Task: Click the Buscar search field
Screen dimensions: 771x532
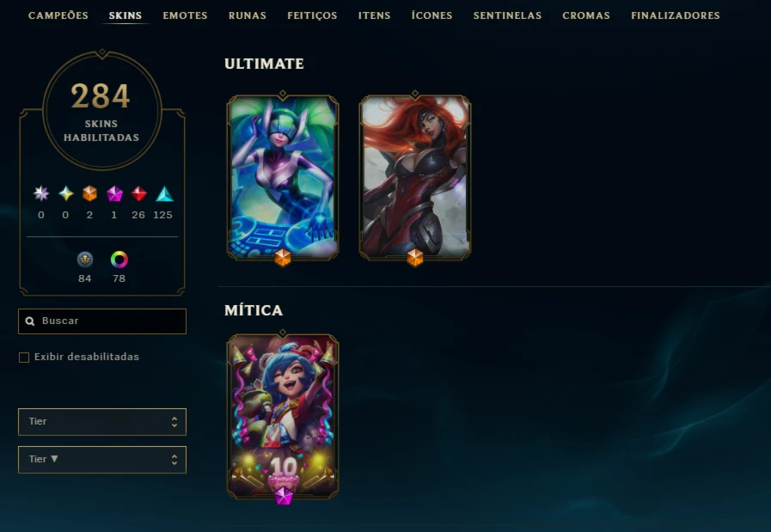Action: coord(102,321)
